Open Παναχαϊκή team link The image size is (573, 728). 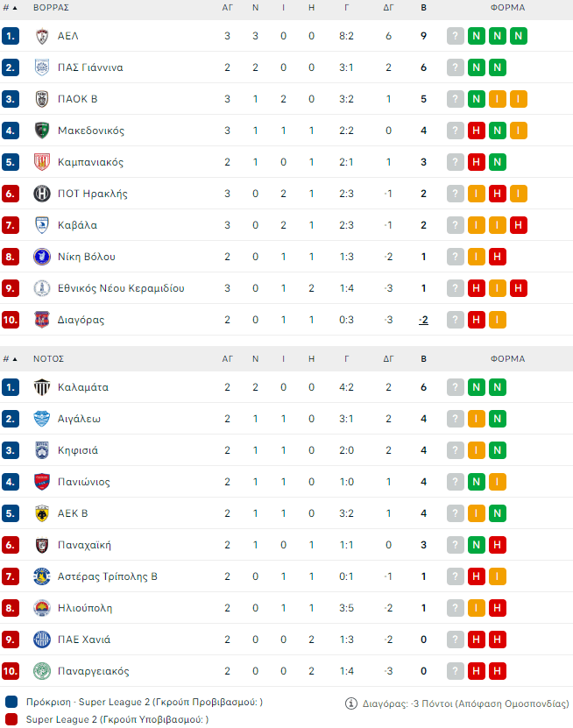pyautogui.click(x=84, y=545)
